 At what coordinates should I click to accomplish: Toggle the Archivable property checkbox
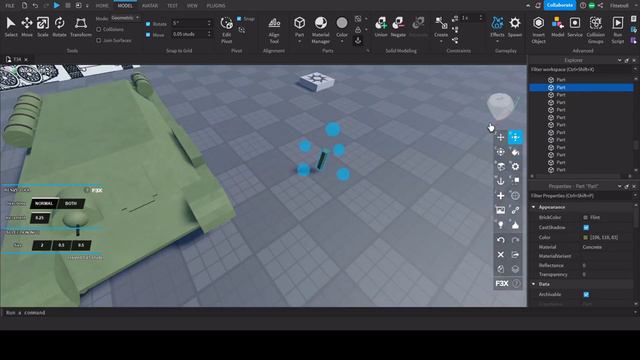(586, 294)
